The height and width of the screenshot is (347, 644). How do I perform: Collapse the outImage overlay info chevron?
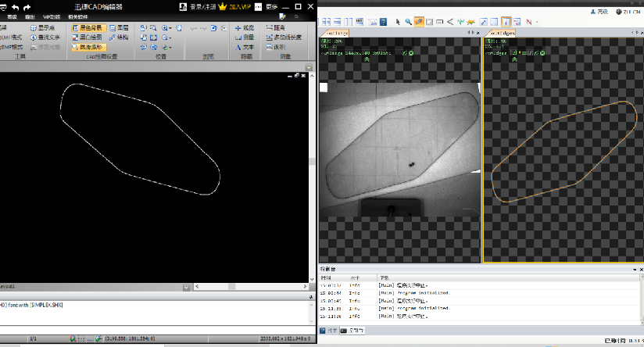[367, 60]
